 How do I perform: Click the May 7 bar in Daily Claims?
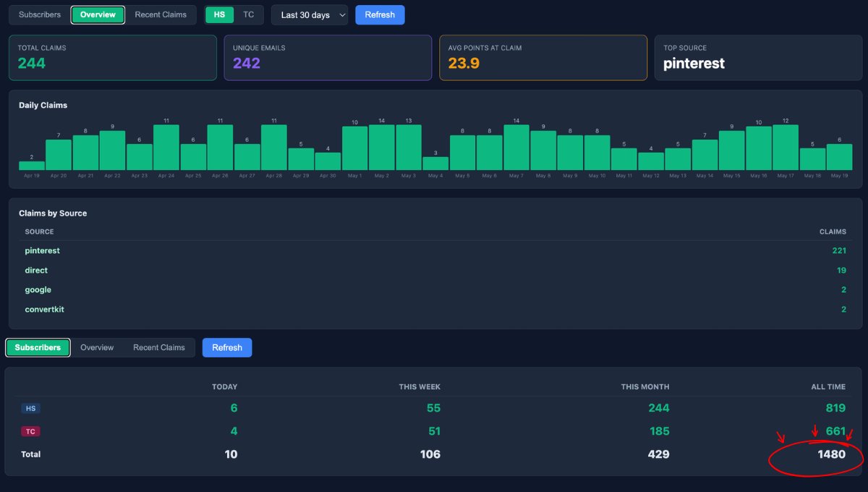pyautogui.click(x=516, y=148)
